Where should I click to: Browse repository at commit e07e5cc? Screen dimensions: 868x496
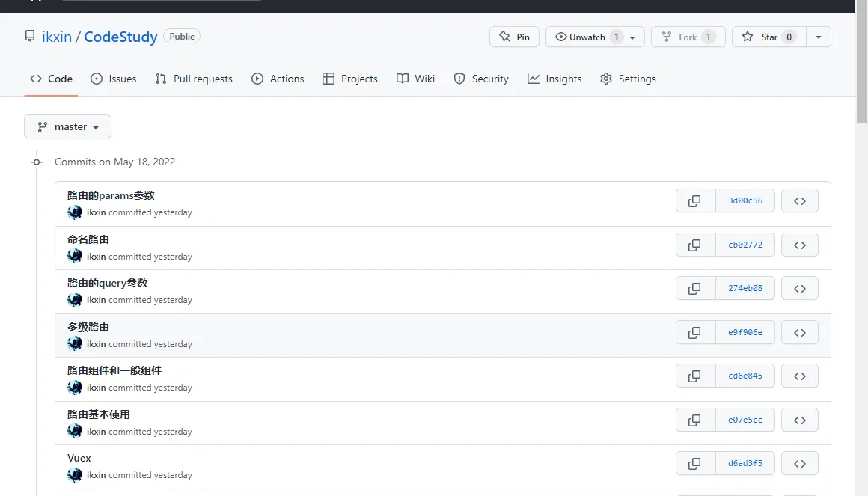coord(800,420)
